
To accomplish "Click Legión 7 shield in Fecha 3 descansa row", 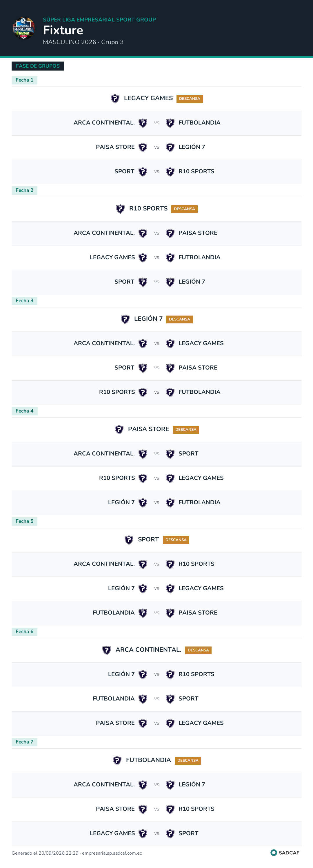I will point(125,319).
